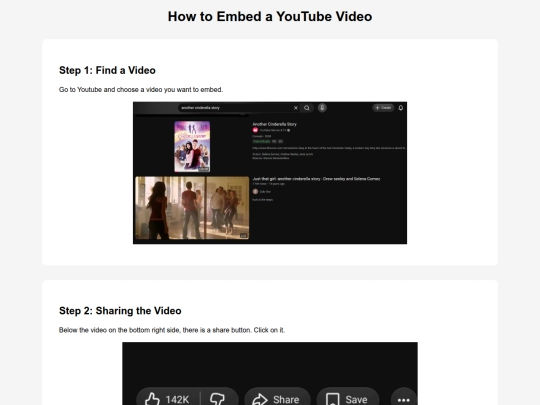540x405 pixels.
Task: Click the 'Step 1: Find a Video' heading
Action: pyautogui.click(x=107, y=70)
